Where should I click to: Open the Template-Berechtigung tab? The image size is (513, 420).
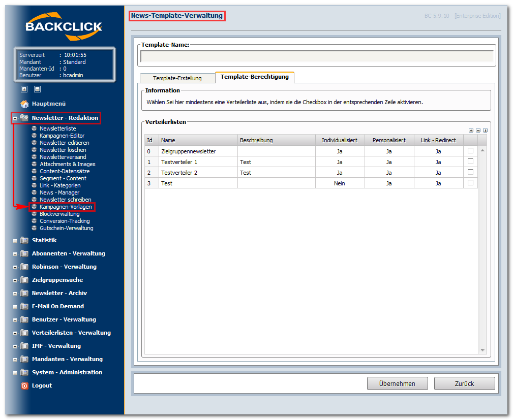[254, 77]
